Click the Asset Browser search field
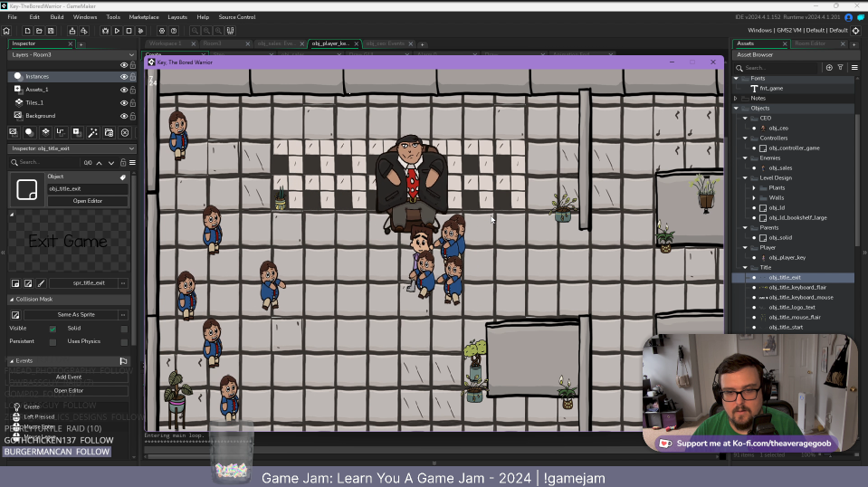The width and height of the screenshot is (868, 487). 777,68
